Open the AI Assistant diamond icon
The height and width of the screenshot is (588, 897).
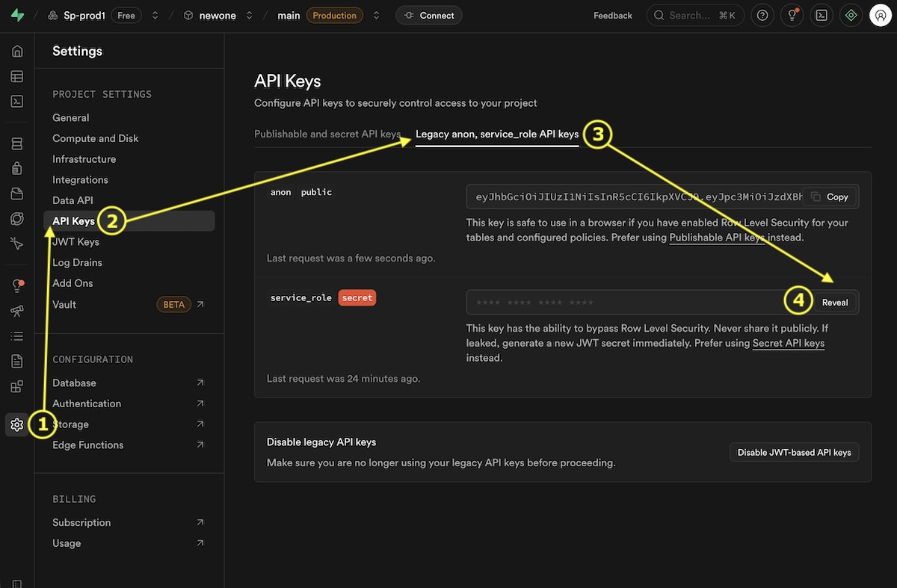point(851,16)
